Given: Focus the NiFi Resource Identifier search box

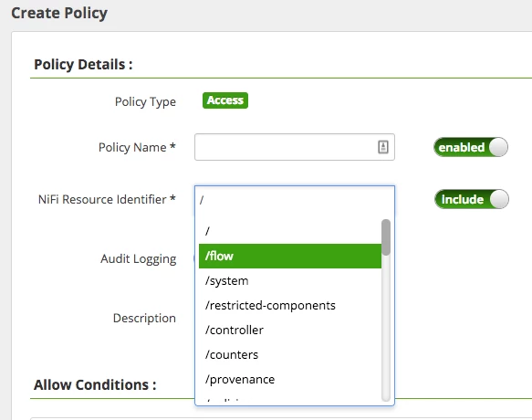Looking at the screenshot, I should tap(294, 200).
